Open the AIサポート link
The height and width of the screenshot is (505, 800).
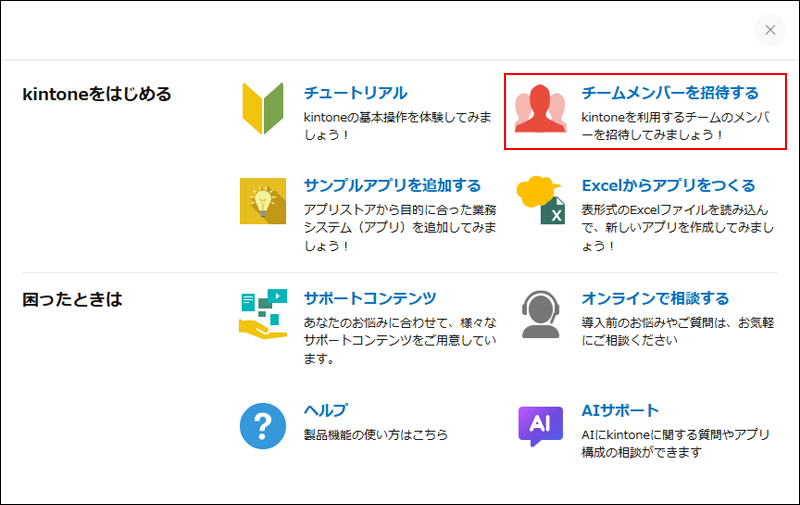click(620, 410)
